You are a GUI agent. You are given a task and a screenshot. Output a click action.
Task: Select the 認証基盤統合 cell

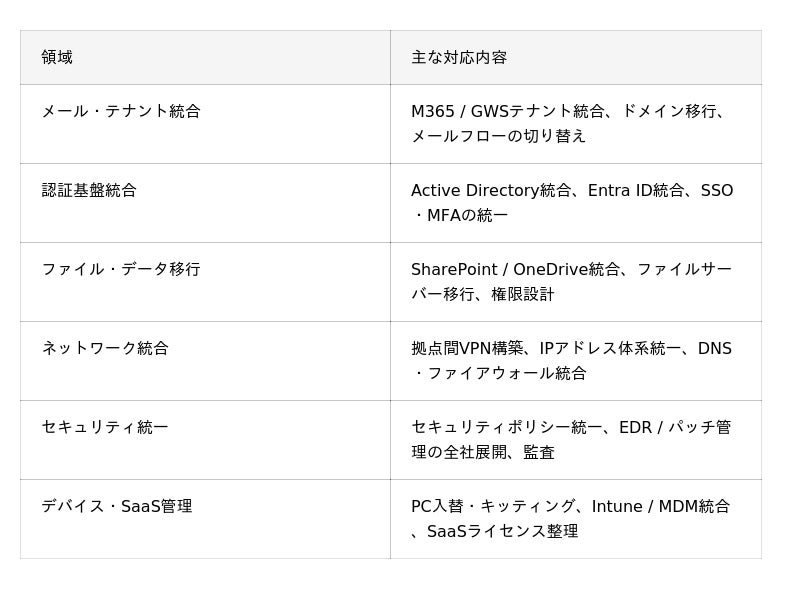coord(89,190)
